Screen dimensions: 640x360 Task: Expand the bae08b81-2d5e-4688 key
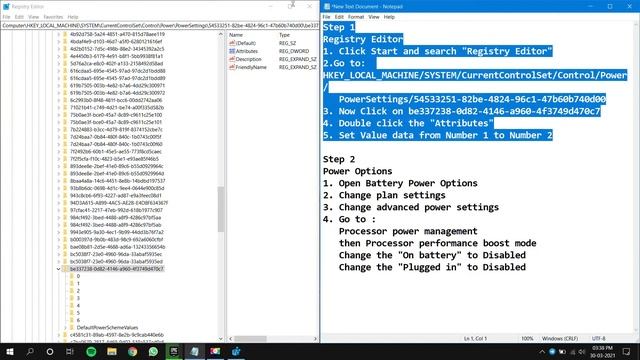click(58, 247)
